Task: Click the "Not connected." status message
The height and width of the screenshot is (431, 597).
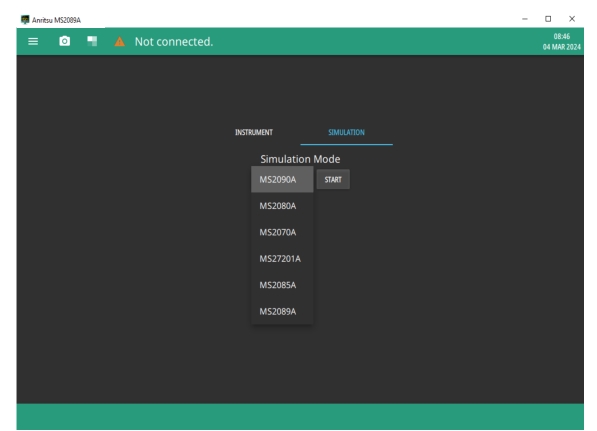Action: click(x=174, y=42)
